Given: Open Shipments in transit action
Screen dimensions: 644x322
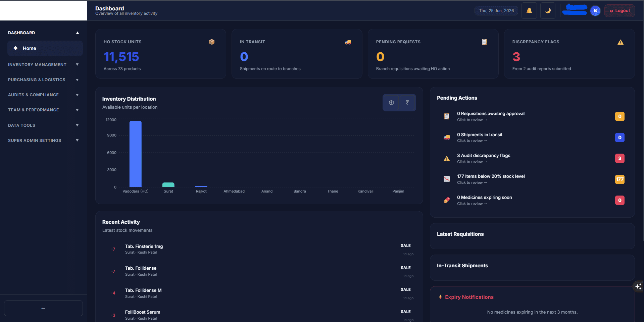Looking at the screenshot, I should [x=532, y=138].
